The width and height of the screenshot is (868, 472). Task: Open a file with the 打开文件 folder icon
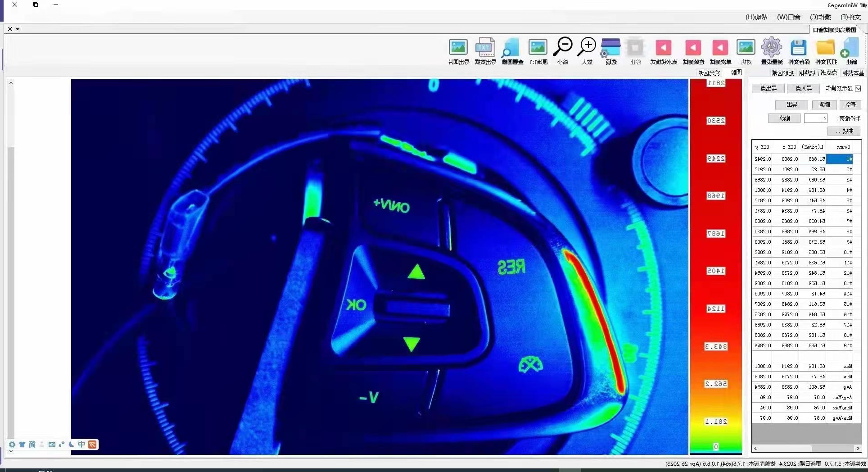coord(826,48)
